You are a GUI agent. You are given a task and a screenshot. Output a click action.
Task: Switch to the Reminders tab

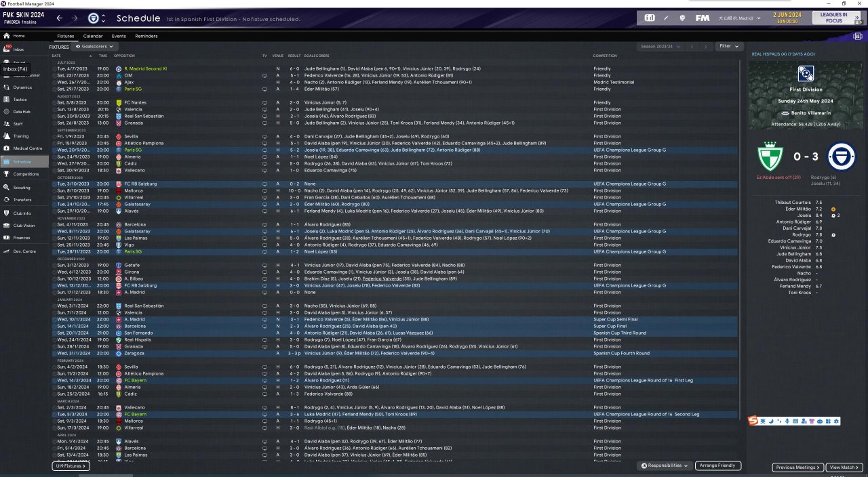tap(146, 36)
